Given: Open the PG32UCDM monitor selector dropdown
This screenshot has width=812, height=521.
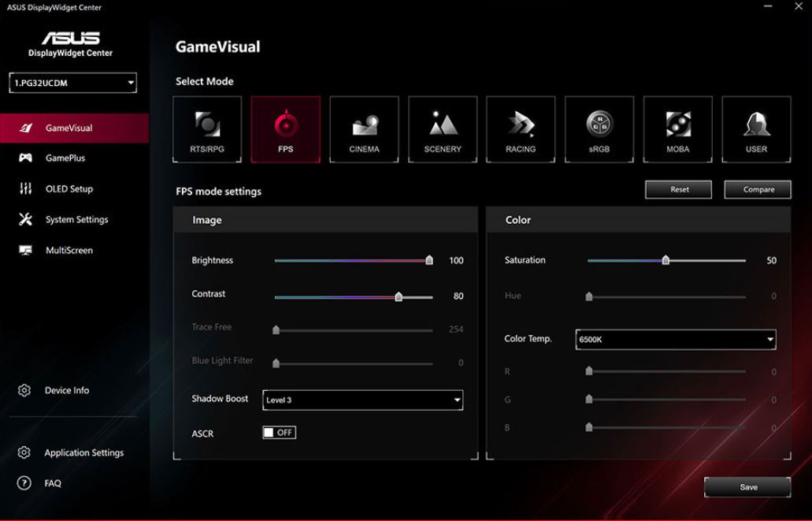Looking at the screenshot, I should tap(73, 83).
